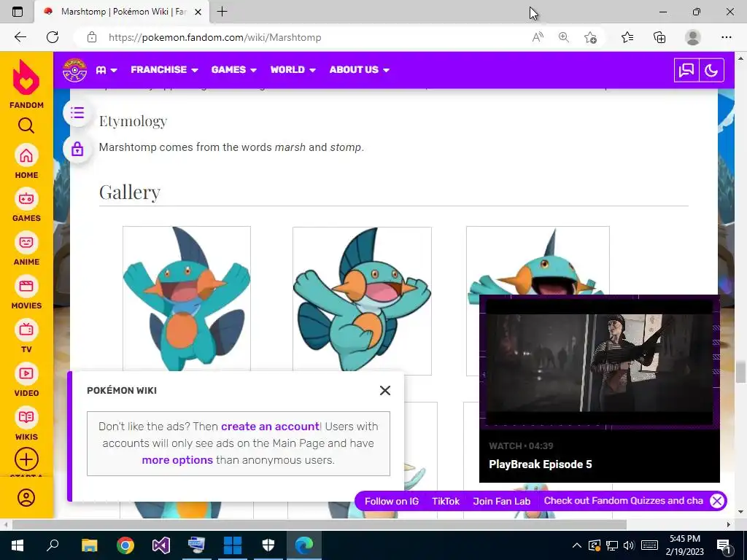Expand the FRANCHISE dropdown
The image size is (747, 560).
[x=164, y=69]
